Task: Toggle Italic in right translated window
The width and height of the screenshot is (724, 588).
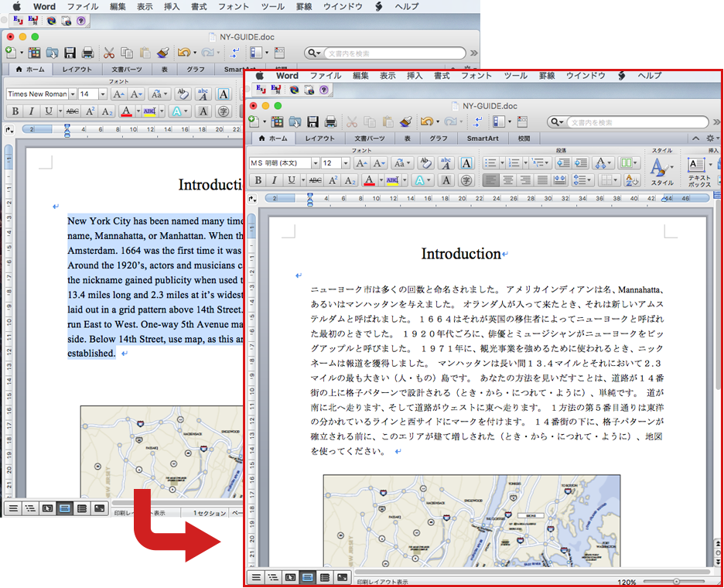Action: [x=275, y=180]
